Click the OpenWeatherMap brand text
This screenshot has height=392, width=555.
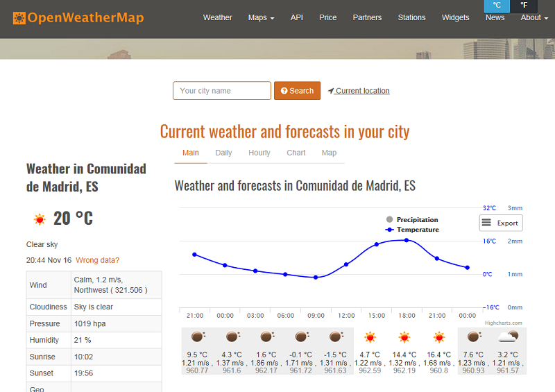coord(85,18)
